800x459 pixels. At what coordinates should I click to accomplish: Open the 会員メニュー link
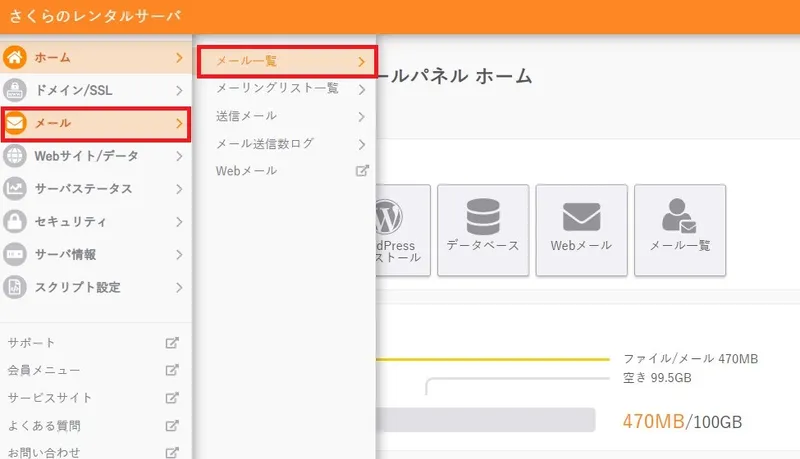(44, 370)
